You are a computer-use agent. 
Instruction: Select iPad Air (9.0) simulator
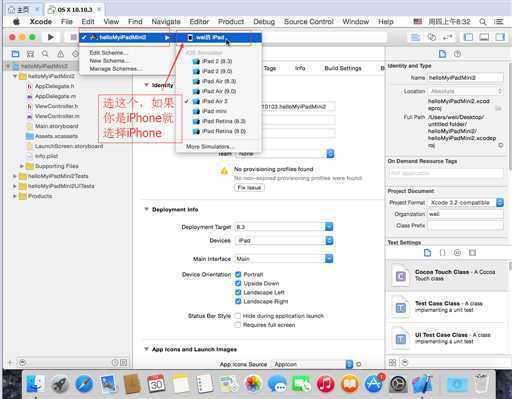219,91
